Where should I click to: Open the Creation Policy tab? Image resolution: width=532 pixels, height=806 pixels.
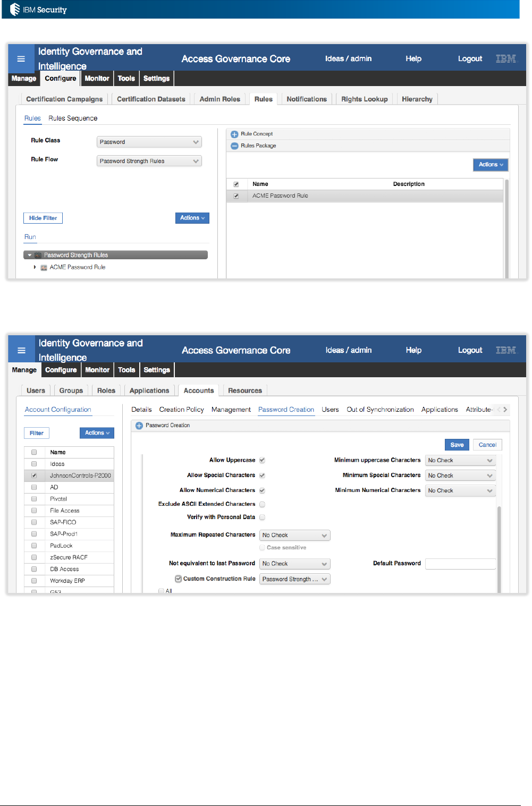(x=181, y=410)
